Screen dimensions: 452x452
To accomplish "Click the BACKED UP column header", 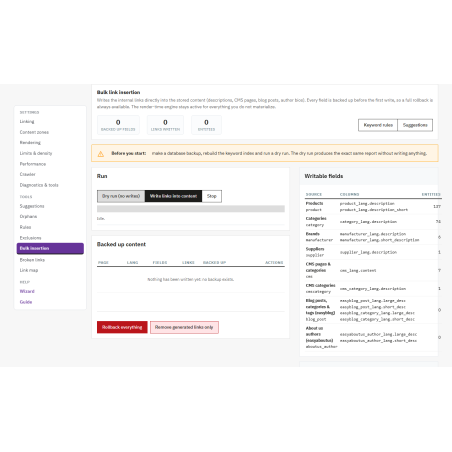I will pyautogui.click(x=214, y=263).
